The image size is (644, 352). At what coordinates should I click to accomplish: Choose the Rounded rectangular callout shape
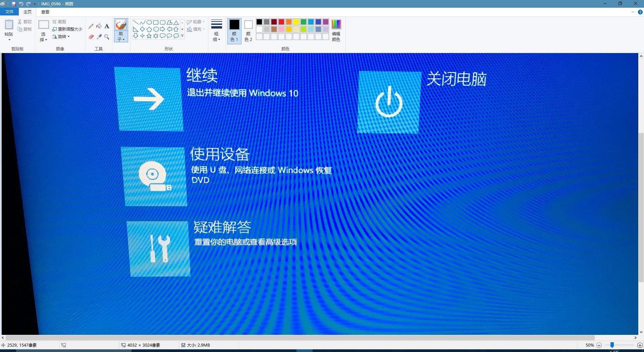coord(162,36)
